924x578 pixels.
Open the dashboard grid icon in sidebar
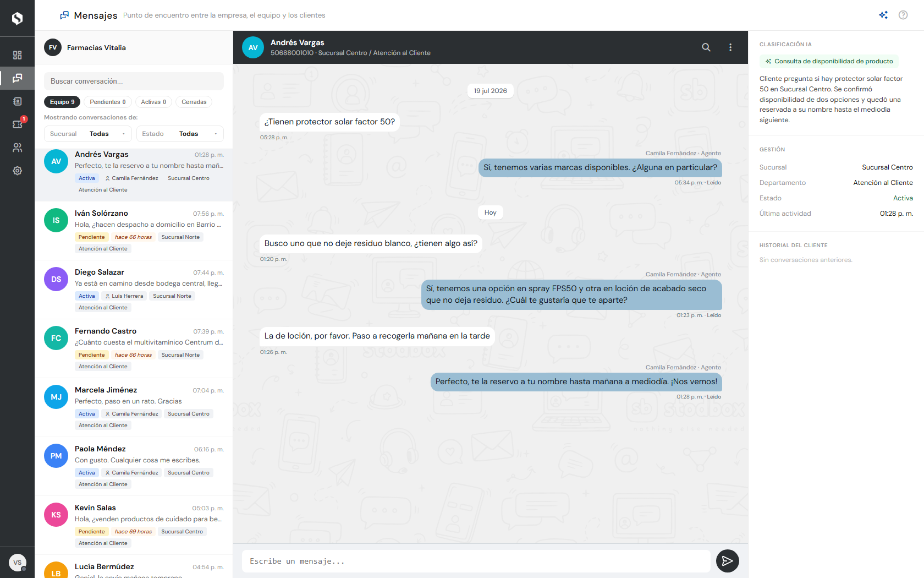[17, 55]
